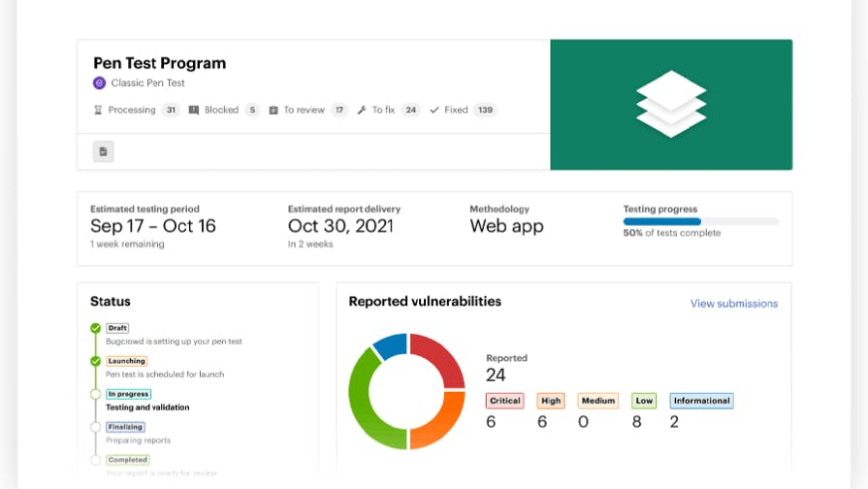Click the Informational count 2
Viewport: 868px width, 489px height.
tap(674, 422)
